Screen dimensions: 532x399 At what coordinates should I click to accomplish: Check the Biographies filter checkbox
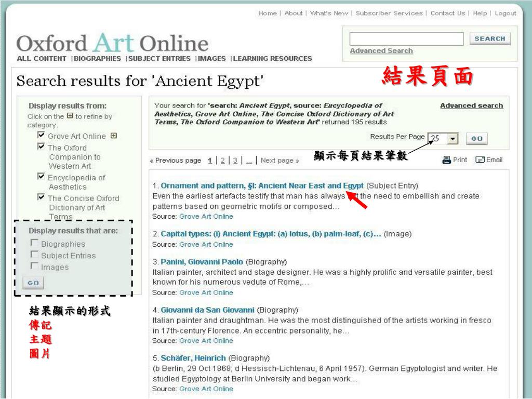click(34, 243)
